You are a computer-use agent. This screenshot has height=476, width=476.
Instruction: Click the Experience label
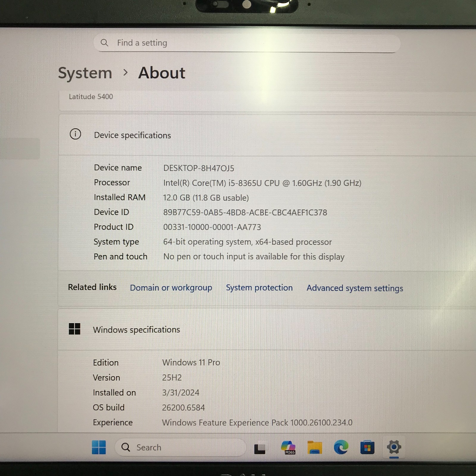coord(113,422)
